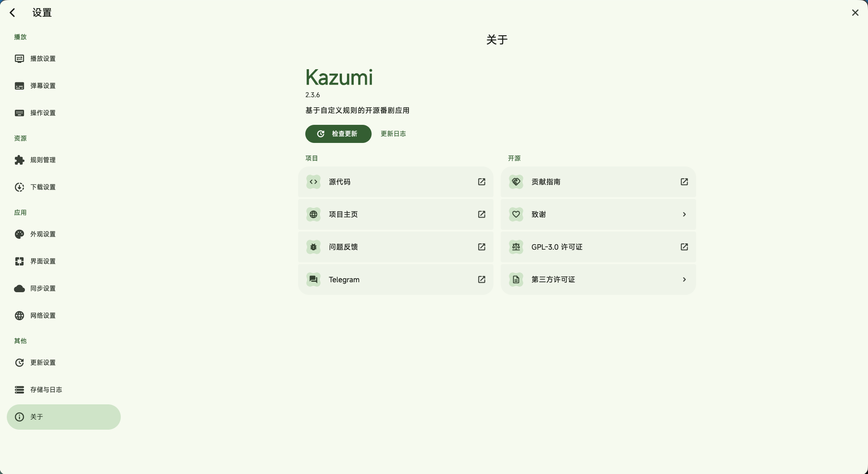Click the 网络设置 globe icon
Viewport: 868px width, 474px height.
coord(19,316)
